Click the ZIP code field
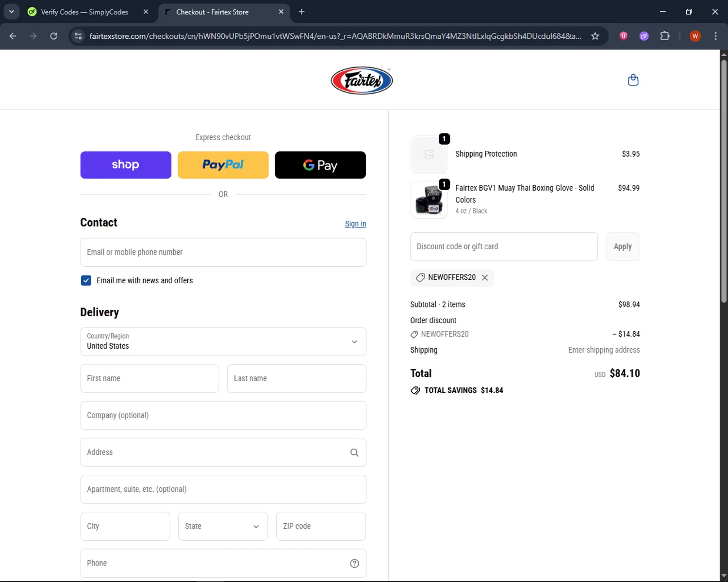This screenshot has width=728, height=582. coord(321,526)
